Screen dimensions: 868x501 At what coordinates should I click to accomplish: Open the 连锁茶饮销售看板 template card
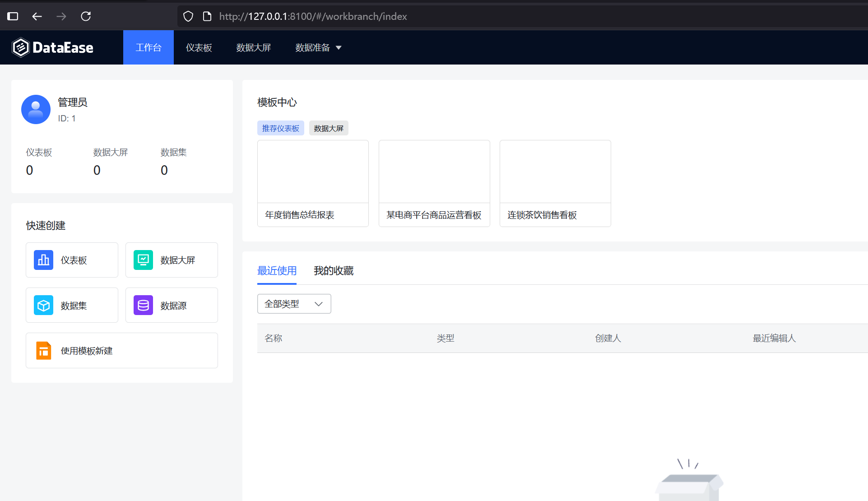coord(555,183)
